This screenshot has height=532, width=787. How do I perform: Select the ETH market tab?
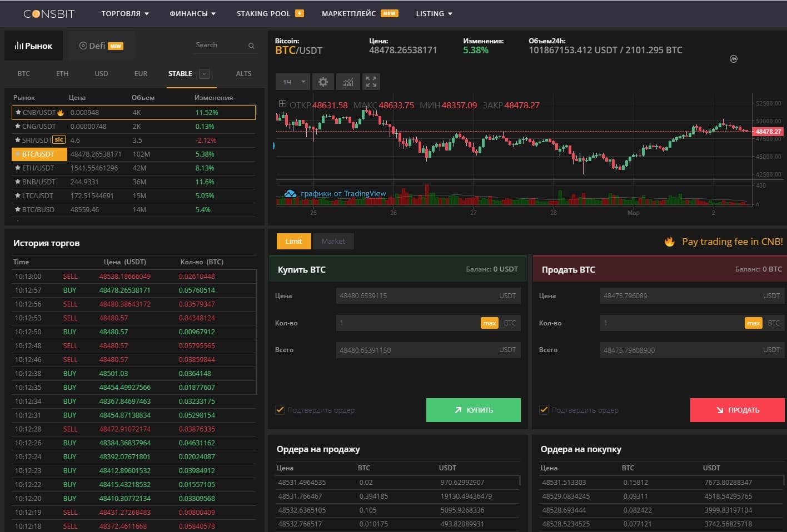pos(62,74)
